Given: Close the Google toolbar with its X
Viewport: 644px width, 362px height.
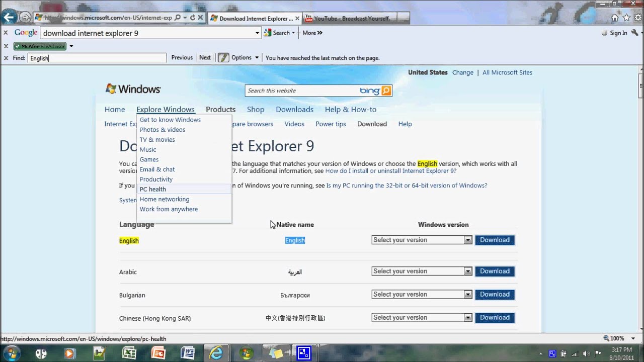Looking at the screenshot, I should pos(6,33).
